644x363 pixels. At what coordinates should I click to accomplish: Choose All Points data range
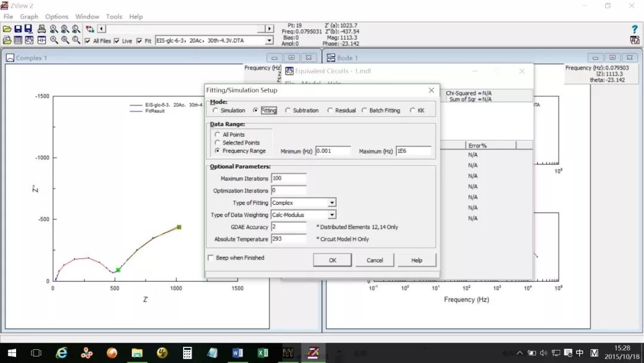pyautogui.click(x=218, y=134)
